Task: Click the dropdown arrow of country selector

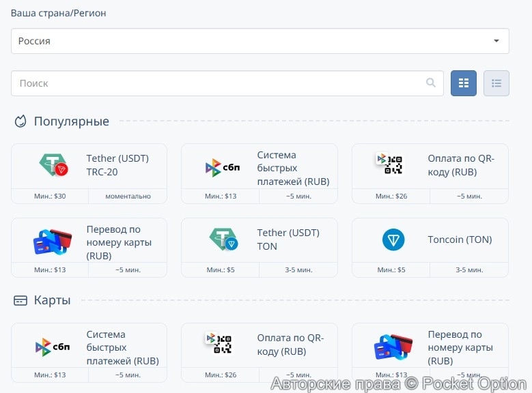Action: click(496, 41)
